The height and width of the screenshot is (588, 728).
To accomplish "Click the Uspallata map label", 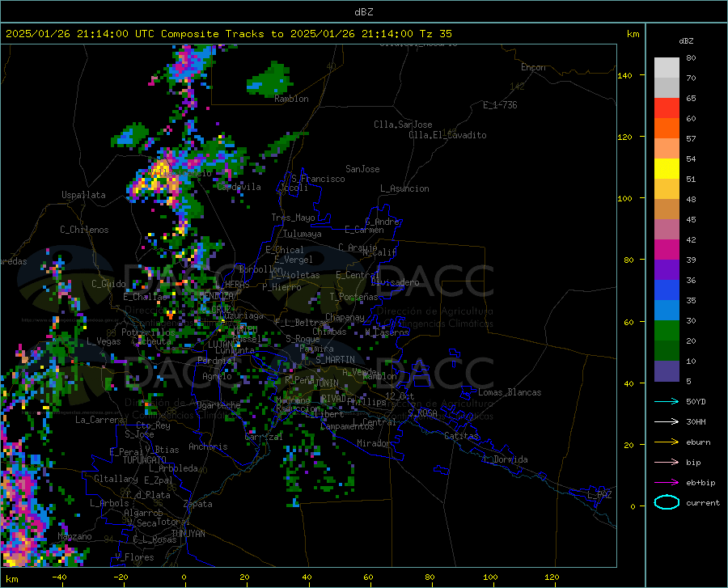I will [83, 195].
